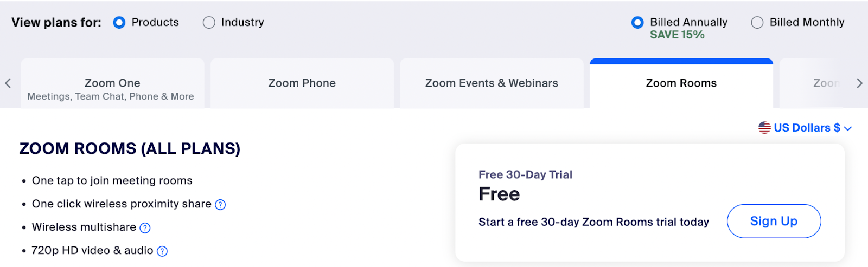
Task: Choose Billed Annually option
Action: [x=638, y=23]
